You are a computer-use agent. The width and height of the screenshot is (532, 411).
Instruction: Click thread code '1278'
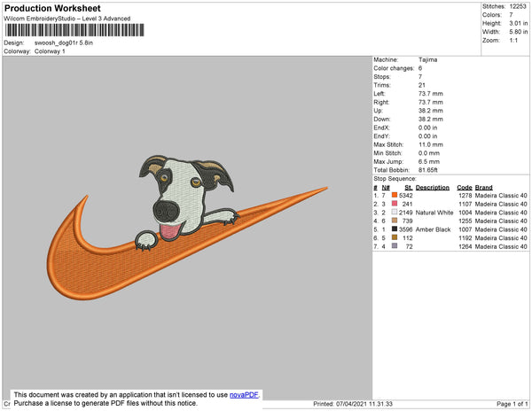click(x=465, y=196)
